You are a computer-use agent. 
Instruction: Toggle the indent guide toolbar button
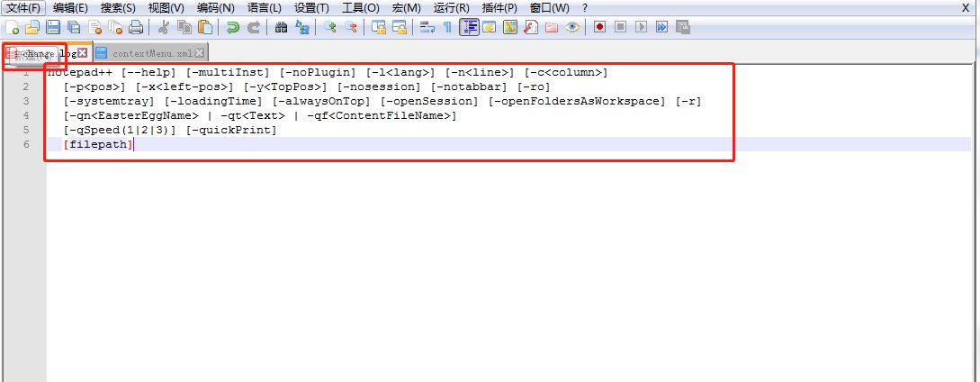pyautogui.click(x=469, y=27)
